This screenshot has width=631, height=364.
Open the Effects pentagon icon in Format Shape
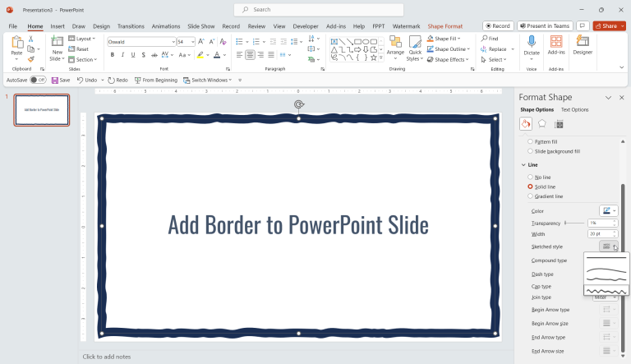(542, 123)
